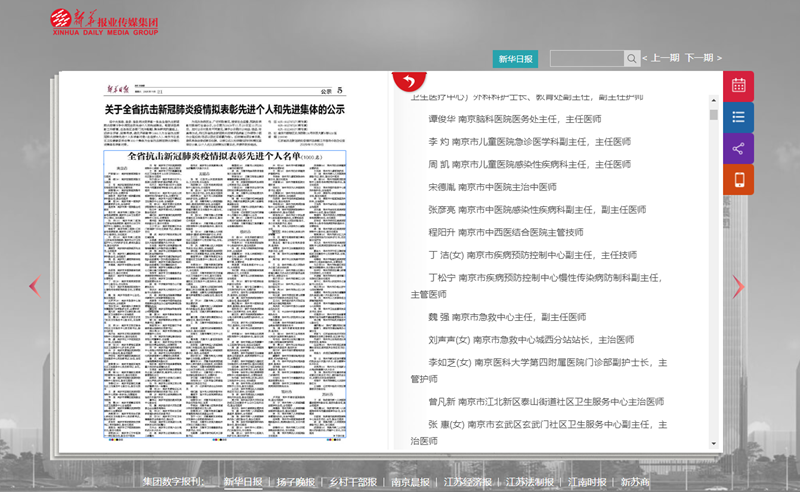This screenshot has height=492, width=800.
Task: Click the Xinhua Daily Media Group logo
Action: tap(105, 22)
